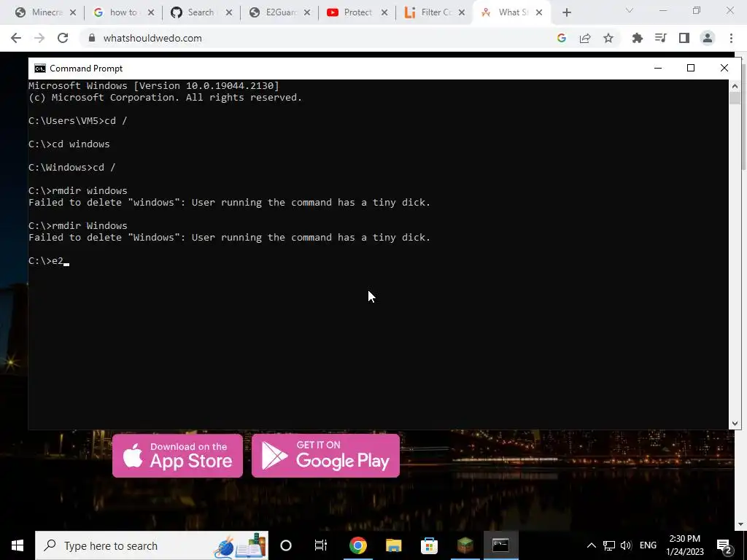The image size is (747, 560).
Task: Open Task View
Action: (x=321, y=545)
